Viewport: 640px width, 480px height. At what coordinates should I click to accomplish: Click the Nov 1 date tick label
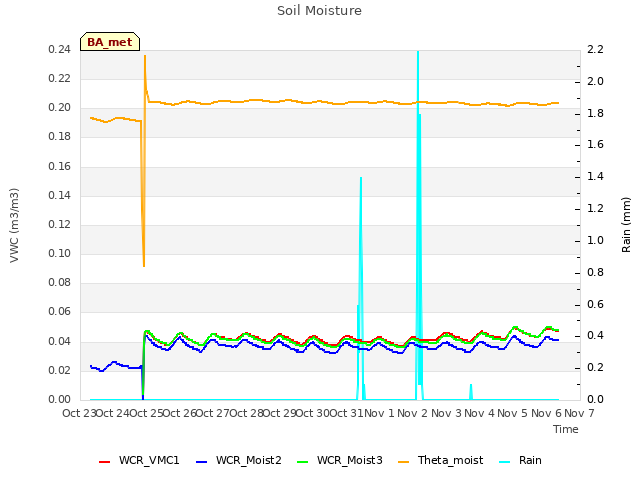tap(379, 413)
